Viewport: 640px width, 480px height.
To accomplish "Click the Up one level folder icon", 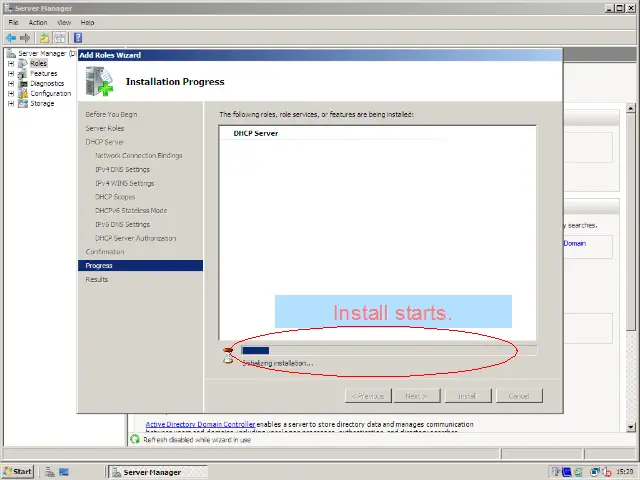I will tap(44, 38).
